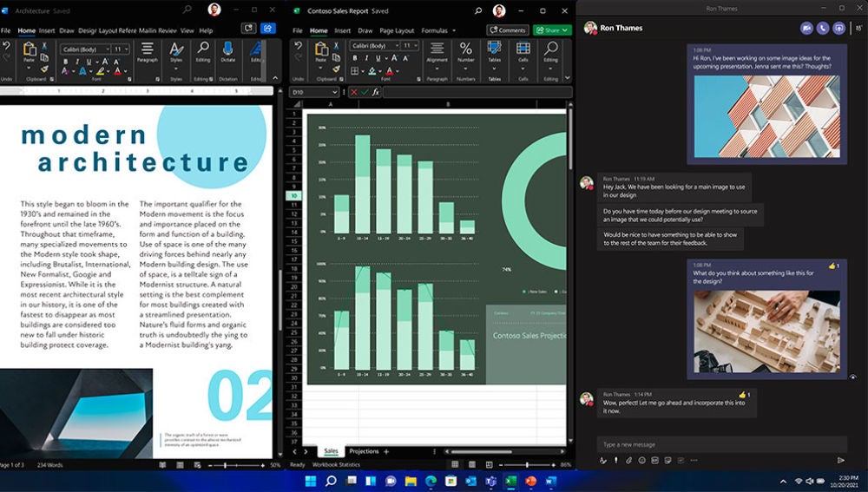Click Excel Comments button

point(507,30)
